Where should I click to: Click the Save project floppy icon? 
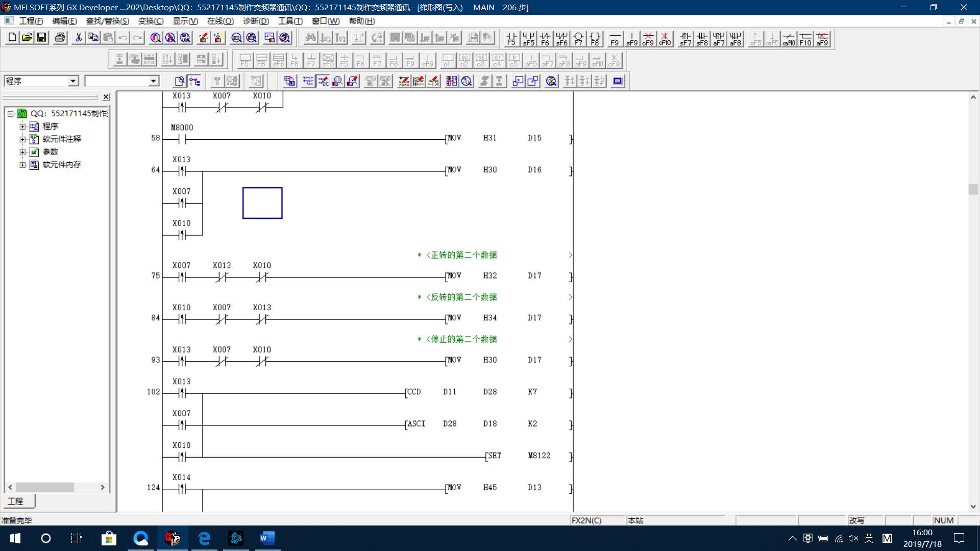[42, 37]
